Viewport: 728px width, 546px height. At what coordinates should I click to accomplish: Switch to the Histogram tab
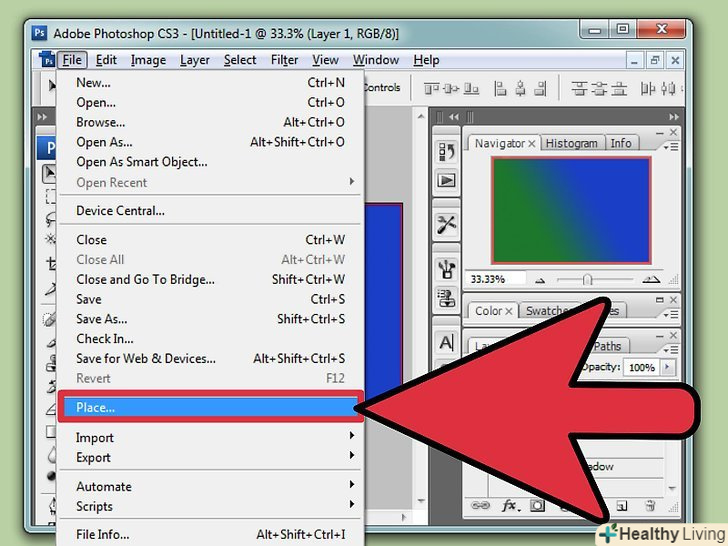pyautogui.click(x=572, y=143)
